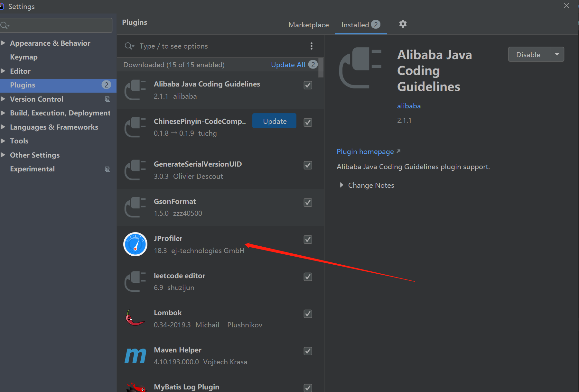Expand Appearance & Behavior settings
Screen dimensions: 579x392
3,43
